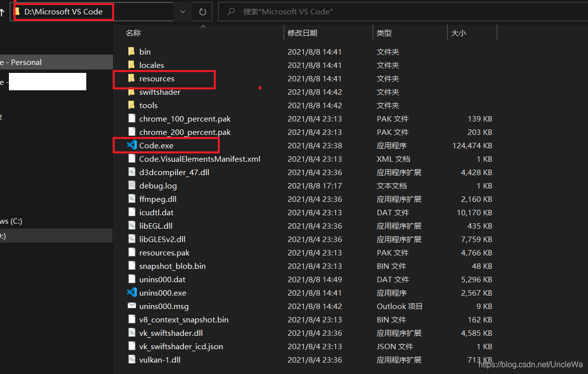The width and height of the screenshot is (588, 374).
Task: Open the address bar history dropdown
Action: click(x=182, y=11)
